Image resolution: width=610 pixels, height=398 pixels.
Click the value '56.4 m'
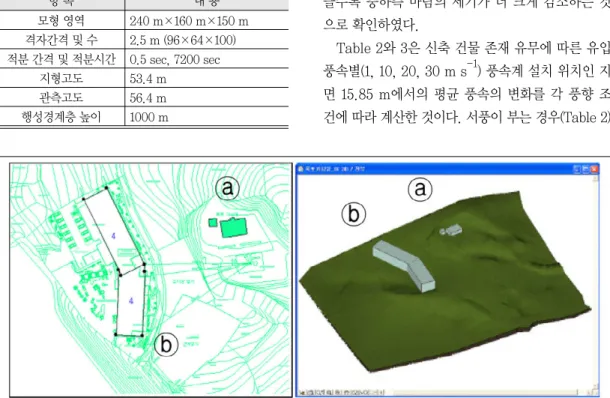click(x=148, y=98)
